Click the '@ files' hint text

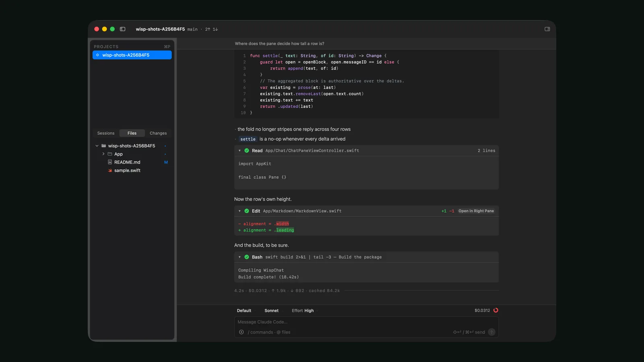tap(283, 332)
